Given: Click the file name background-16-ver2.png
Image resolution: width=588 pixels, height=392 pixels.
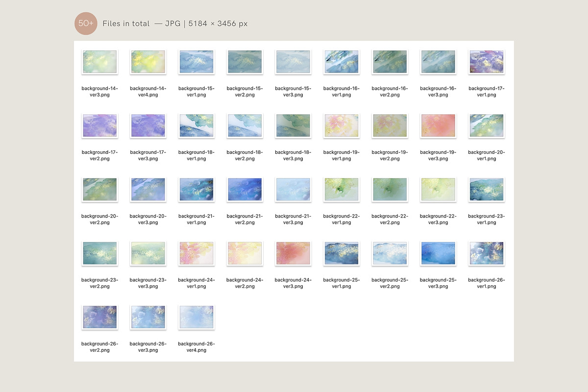Looking at the screenshot, I should tap(390, 92).
